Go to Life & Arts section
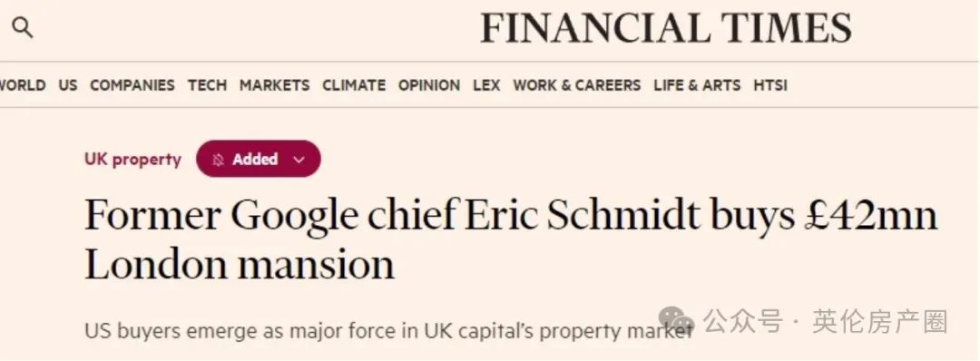980x361 pixels. (697, 85)
